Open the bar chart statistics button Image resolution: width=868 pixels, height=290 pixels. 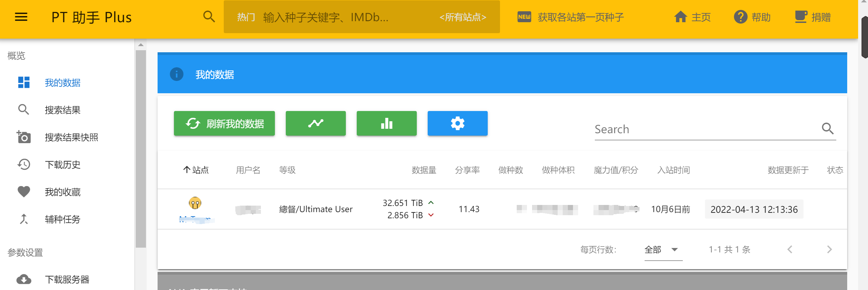pos(387,123)
